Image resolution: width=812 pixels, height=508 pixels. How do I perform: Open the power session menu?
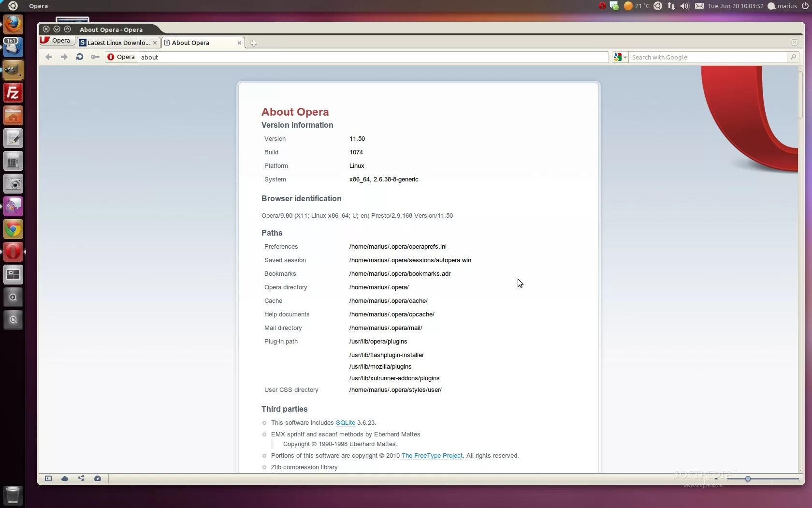[x=805, y=6]
